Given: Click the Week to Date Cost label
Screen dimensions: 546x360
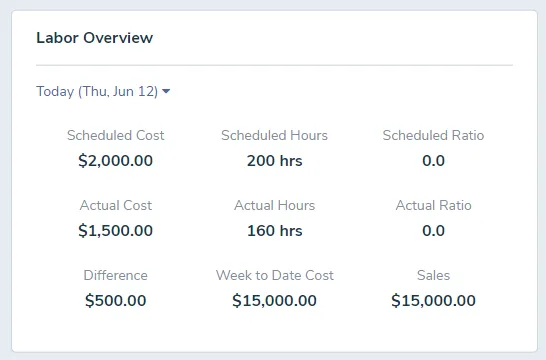Looking at the screenshot, I should coord(274,275).
